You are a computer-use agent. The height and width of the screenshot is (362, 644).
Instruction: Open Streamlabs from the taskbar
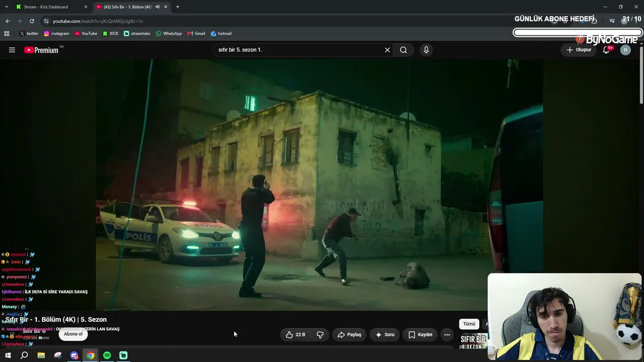[x=123, y=355]
